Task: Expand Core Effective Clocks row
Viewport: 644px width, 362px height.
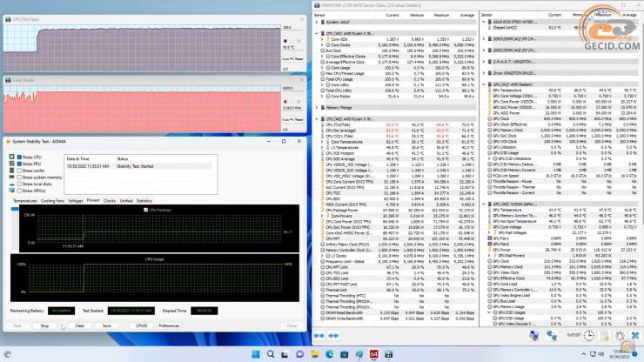Action: (x=322, y=57)
